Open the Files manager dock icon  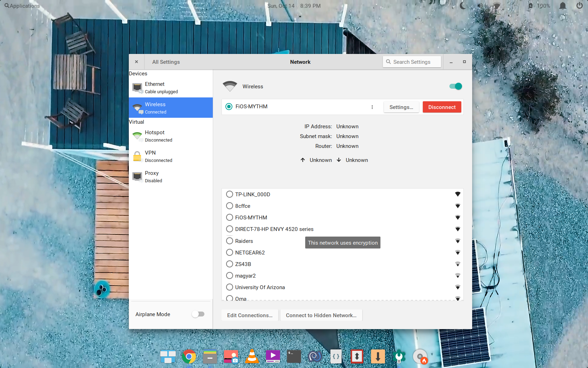[210, 357]
